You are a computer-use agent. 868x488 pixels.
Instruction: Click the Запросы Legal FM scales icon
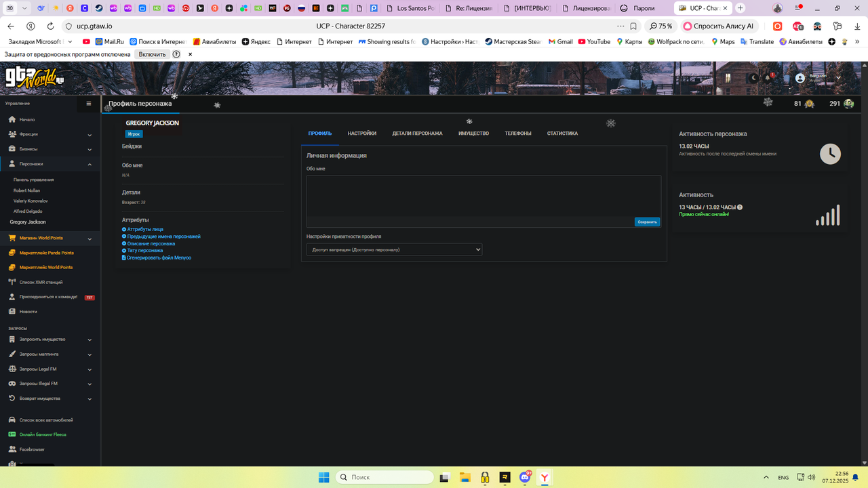coord(12,369)
